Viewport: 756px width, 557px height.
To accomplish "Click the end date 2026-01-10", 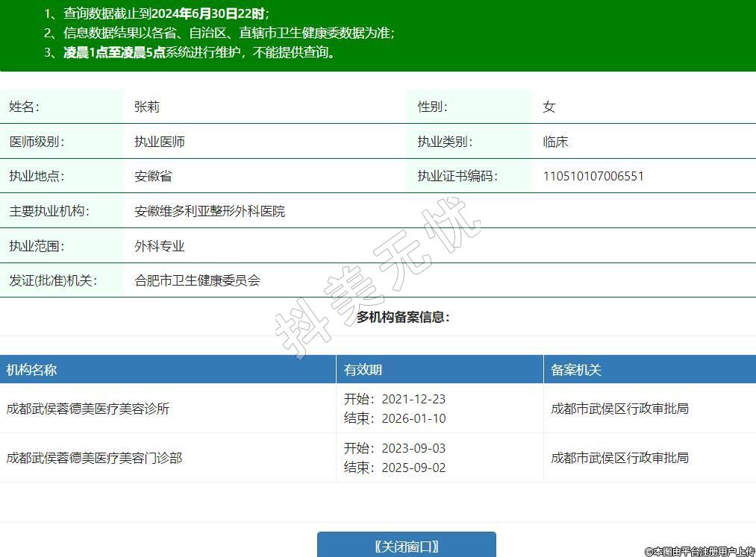I will (x=413, y=418).
